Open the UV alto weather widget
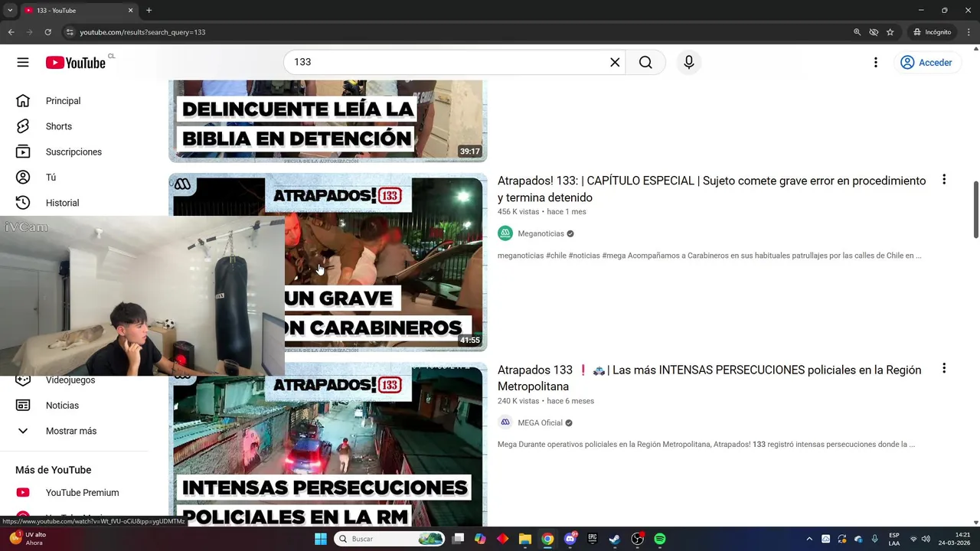 coord(27,539)
